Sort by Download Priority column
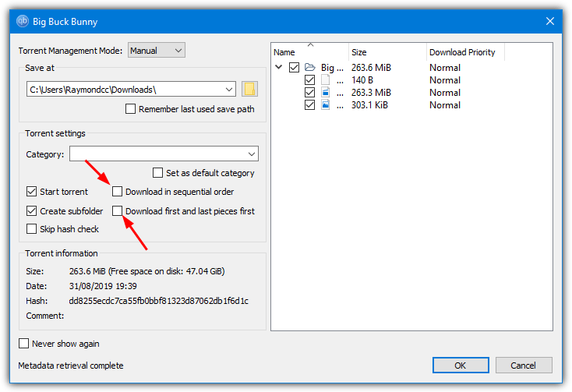This screenshot has height=392, width=572. (466, 52)
